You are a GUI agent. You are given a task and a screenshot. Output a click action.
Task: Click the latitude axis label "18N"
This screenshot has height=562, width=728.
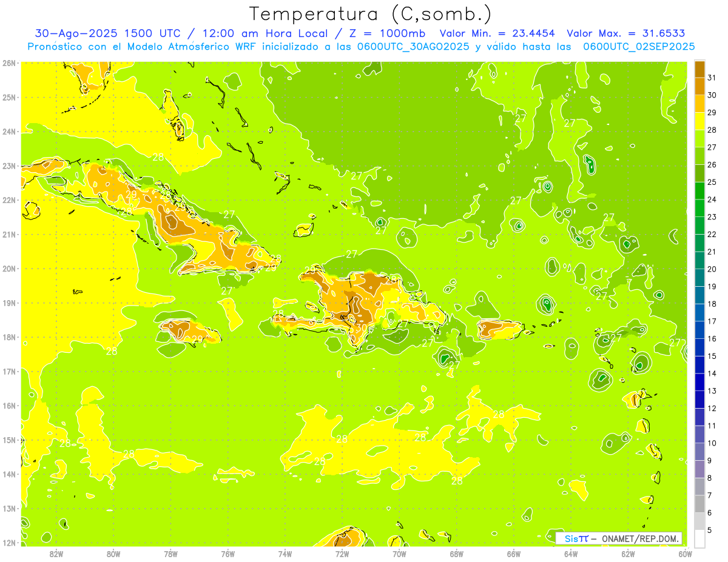9,337
